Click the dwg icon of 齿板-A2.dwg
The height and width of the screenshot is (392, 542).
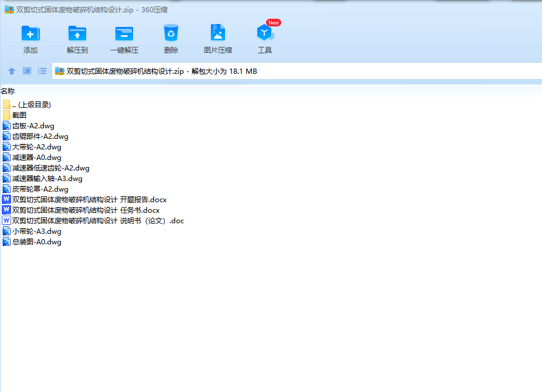point(6,125)
